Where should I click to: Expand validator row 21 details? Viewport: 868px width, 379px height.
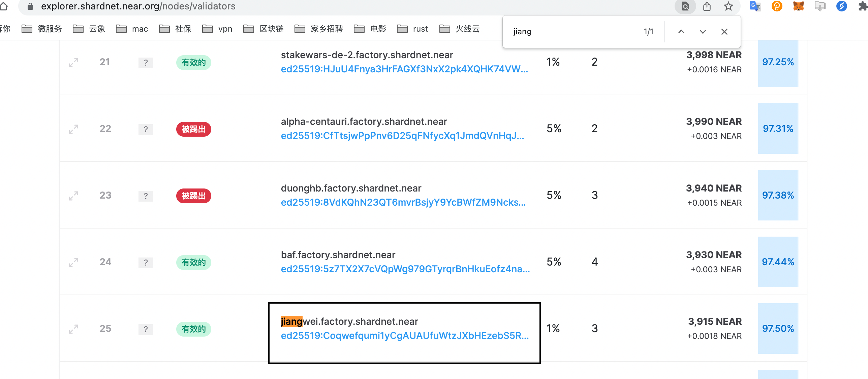click(x=73, y=63)
